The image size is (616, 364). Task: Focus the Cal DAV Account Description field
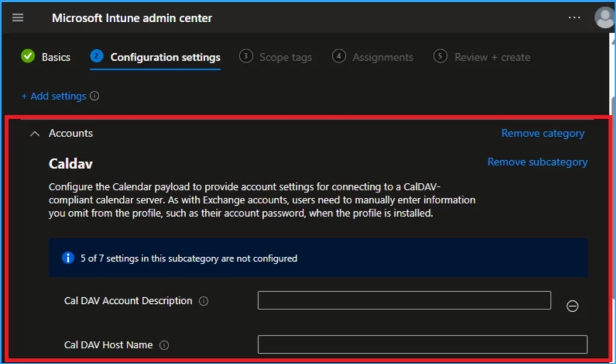404,300
